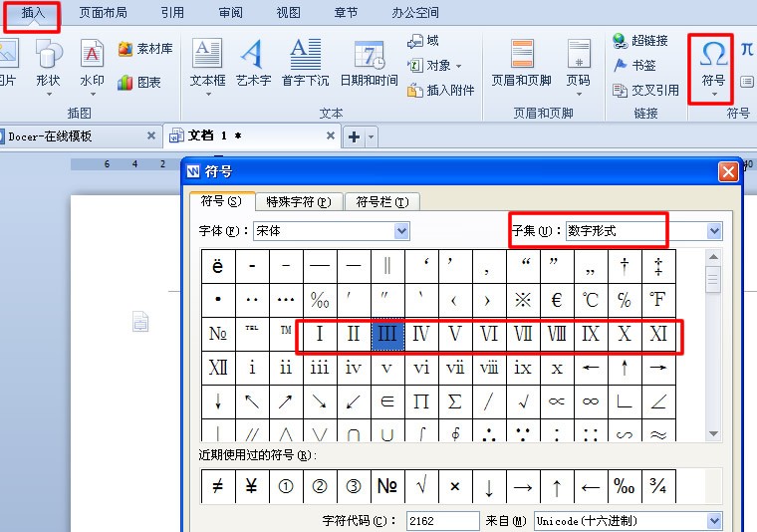The image size is (757, 532).
Task: Open the 插入 ribbon tab
Action: 33,13
